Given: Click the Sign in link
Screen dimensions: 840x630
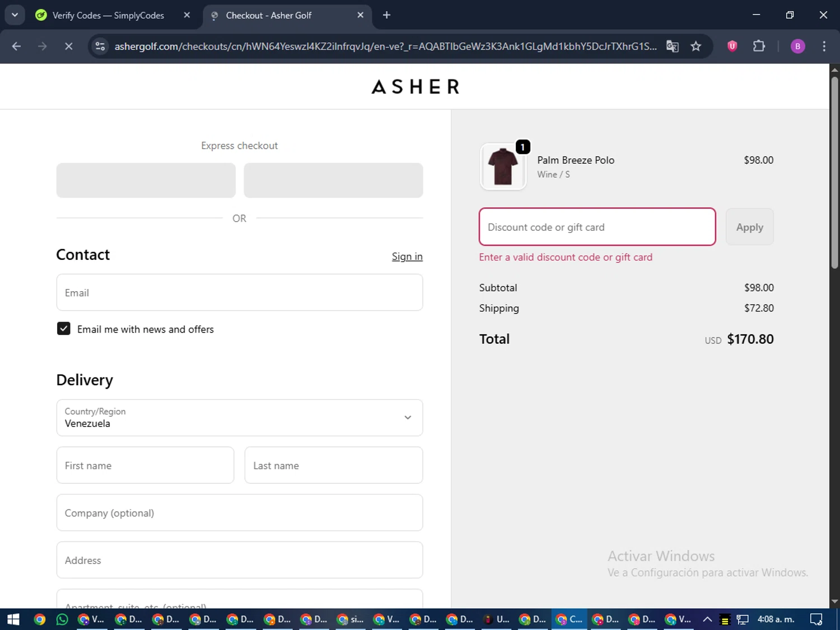Looking at the screenshot, I should [407, 256].
